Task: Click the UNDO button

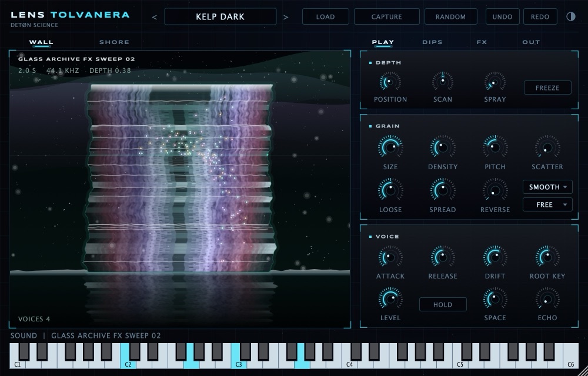Action: 503,16
